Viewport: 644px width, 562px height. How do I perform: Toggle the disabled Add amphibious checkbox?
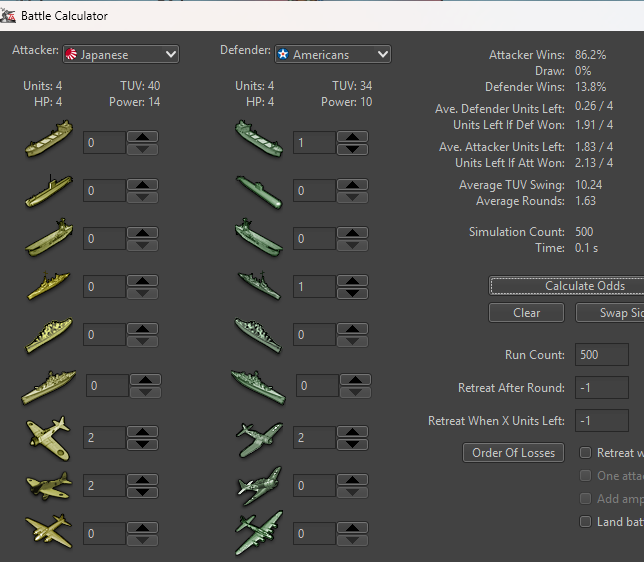click(585, 498)
